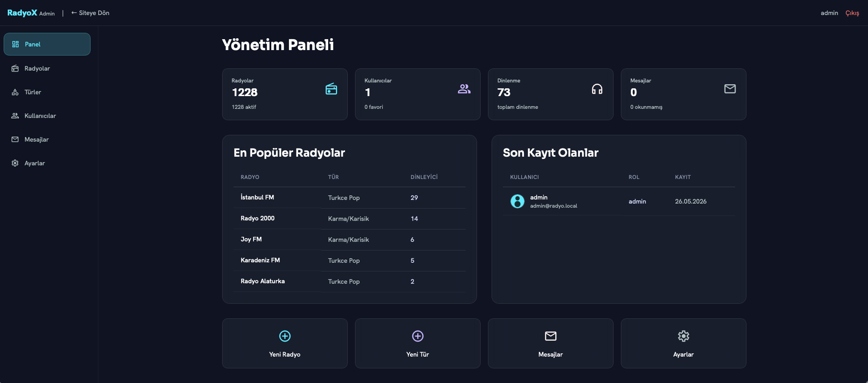Click the users icon in Kullanıcılar card
This screenshot has width=868, height=383.
point(464,89)
